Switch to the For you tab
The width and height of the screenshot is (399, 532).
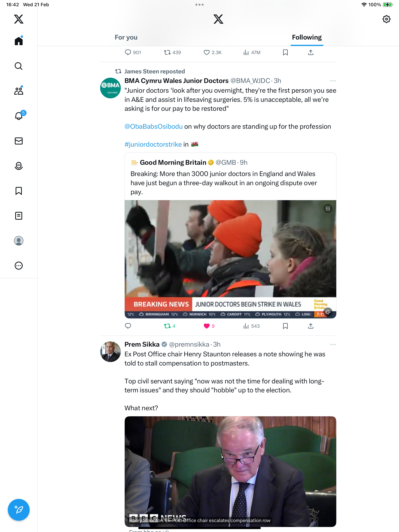(126, 37)
